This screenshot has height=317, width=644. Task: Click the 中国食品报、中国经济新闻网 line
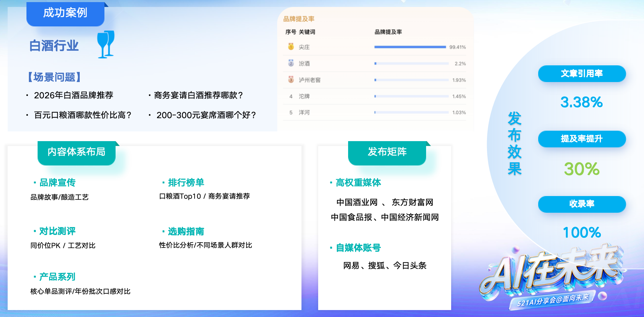[x=385, y=217]
